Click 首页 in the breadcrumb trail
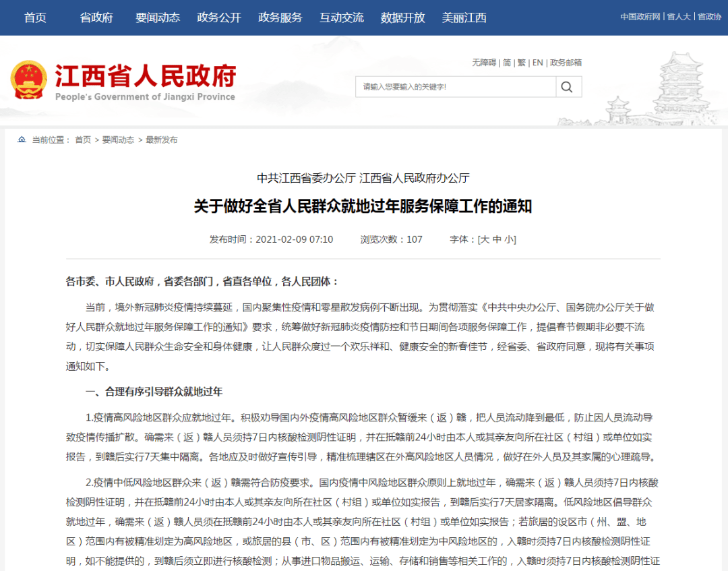728x571 pixels. (x=83, y=140)
